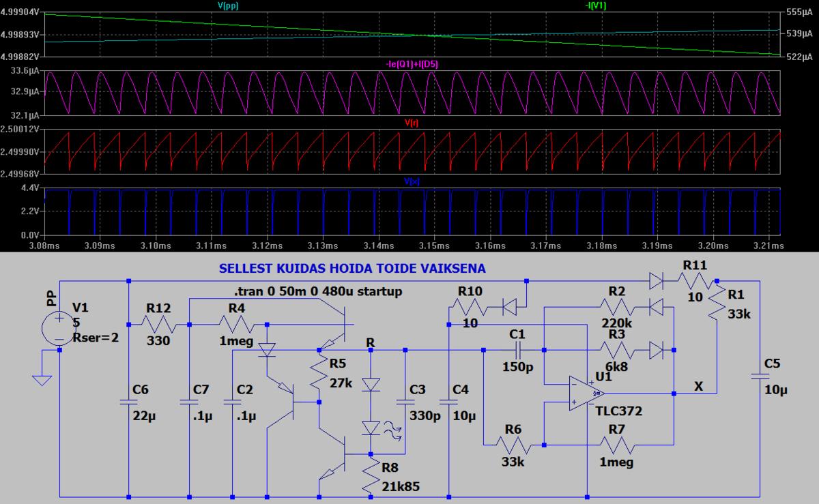Click the V(pp) trace label

coord(228,5)
